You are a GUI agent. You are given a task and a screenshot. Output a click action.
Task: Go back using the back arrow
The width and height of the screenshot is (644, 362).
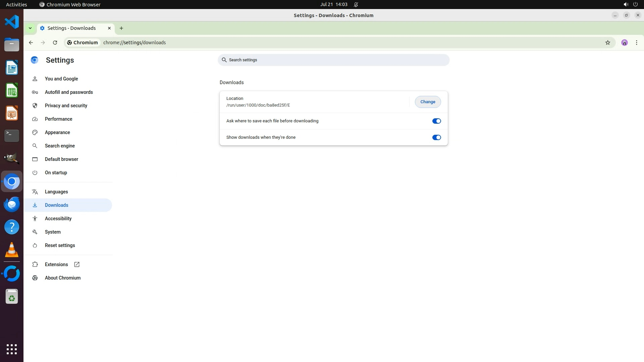[31, 43]
